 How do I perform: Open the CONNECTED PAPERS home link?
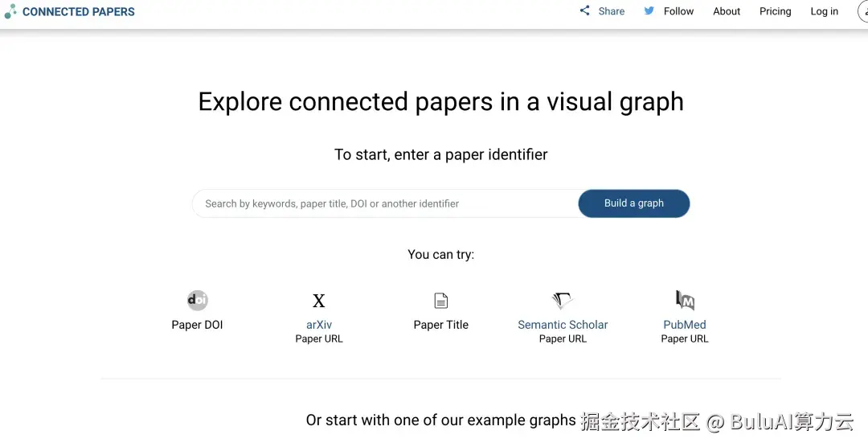[79, 11]
